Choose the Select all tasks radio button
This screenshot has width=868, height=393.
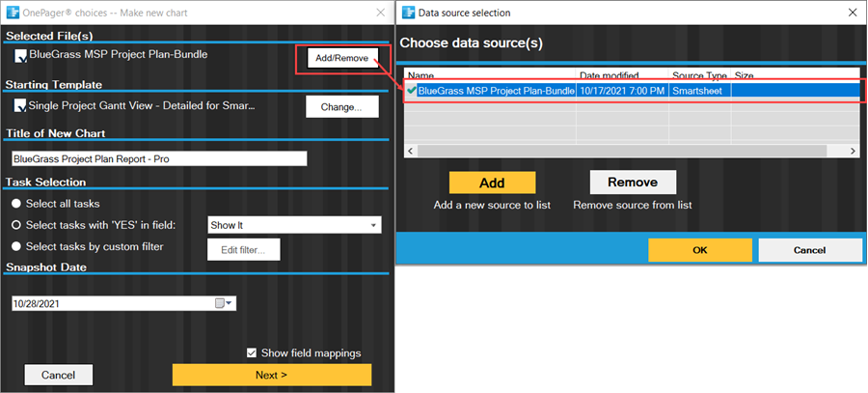pyautogui.click(x=16, y=204)
